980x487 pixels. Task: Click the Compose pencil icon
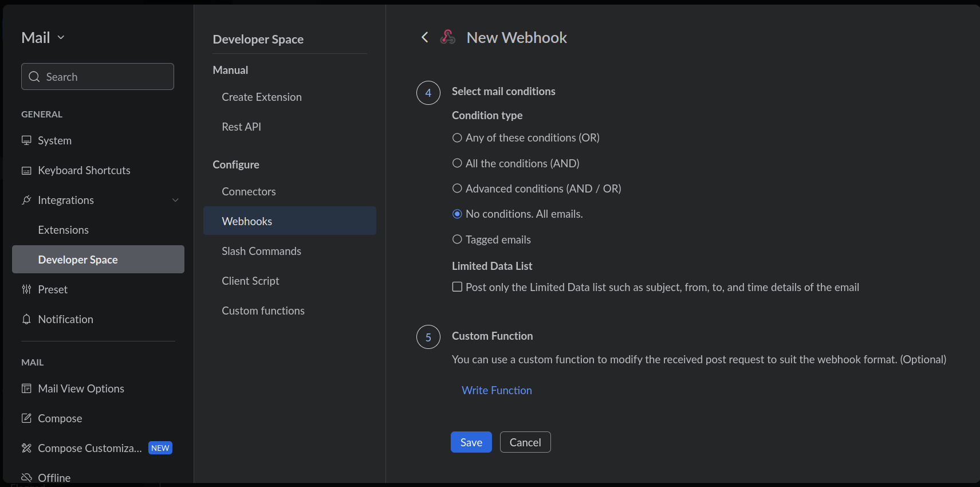[26, 418]
